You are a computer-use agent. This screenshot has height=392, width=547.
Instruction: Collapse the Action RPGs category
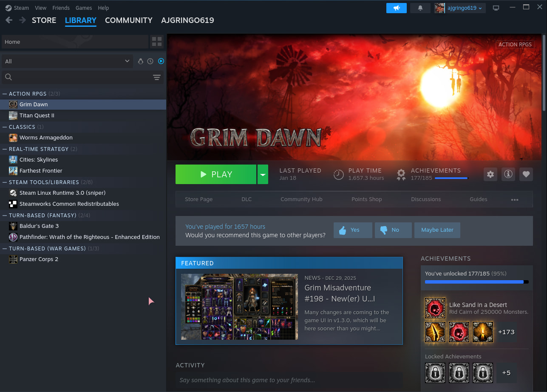5,94
